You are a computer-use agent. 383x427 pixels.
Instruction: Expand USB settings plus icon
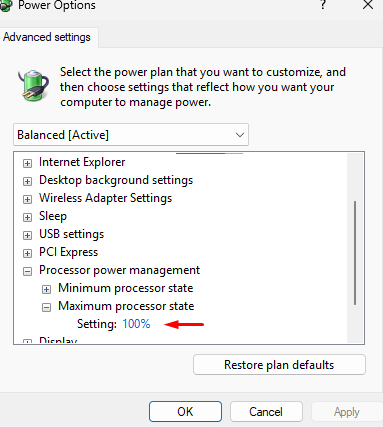(27, 235)
